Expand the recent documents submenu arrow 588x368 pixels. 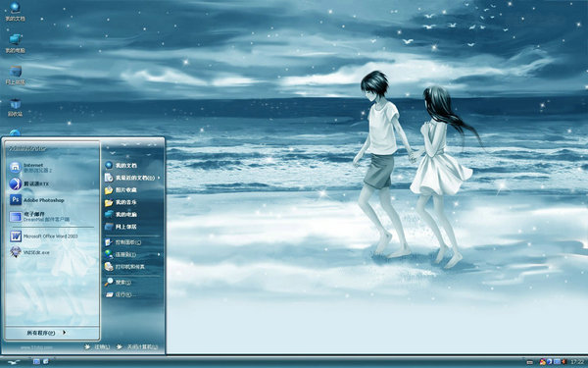coord(159,178)
